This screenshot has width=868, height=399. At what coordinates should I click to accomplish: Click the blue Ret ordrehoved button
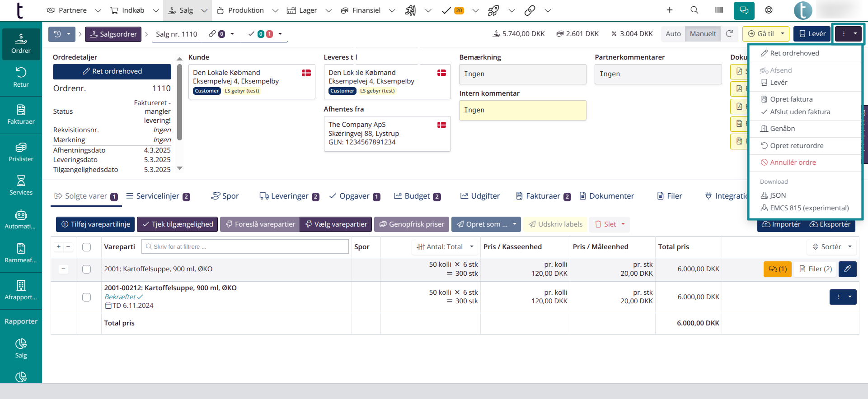(x=112, y=71)
